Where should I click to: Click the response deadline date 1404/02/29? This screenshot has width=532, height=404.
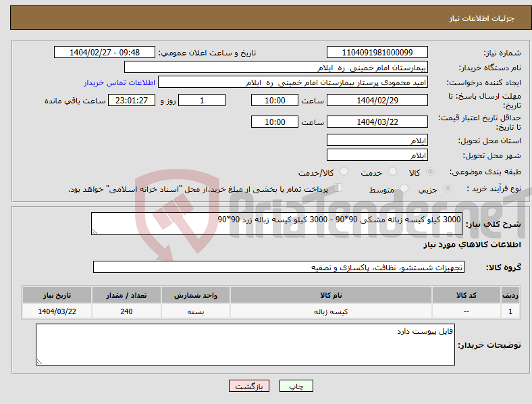377,100
